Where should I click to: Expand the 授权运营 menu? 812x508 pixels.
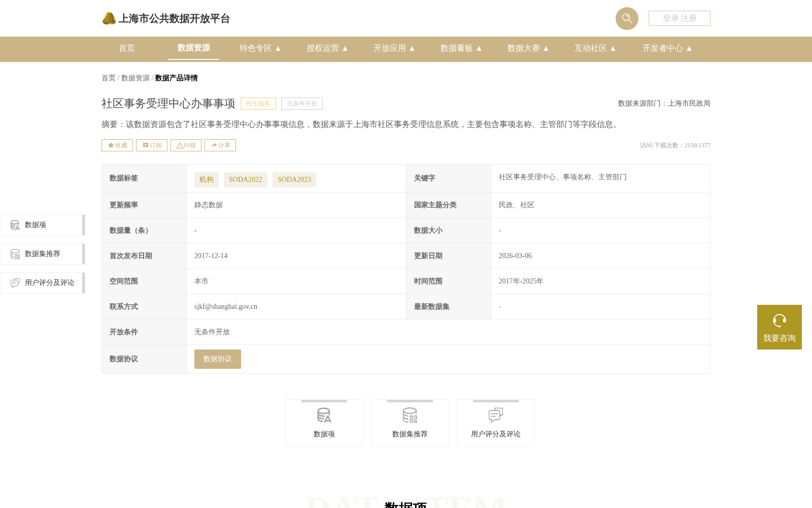327,48
